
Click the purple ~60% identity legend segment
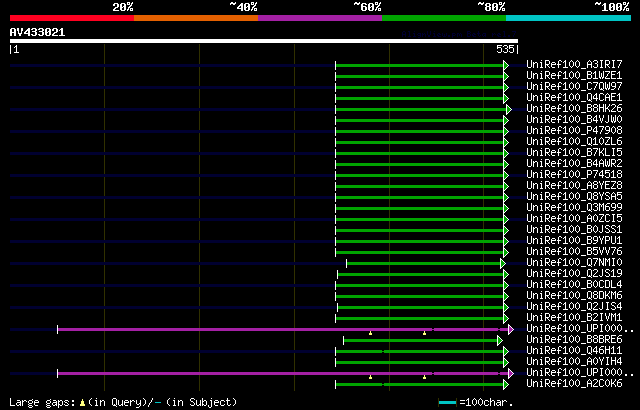pyautogui.click(x=320, y=18)
